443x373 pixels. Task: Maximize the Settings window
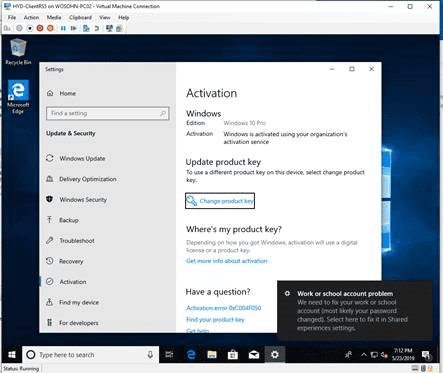[352, 69]
